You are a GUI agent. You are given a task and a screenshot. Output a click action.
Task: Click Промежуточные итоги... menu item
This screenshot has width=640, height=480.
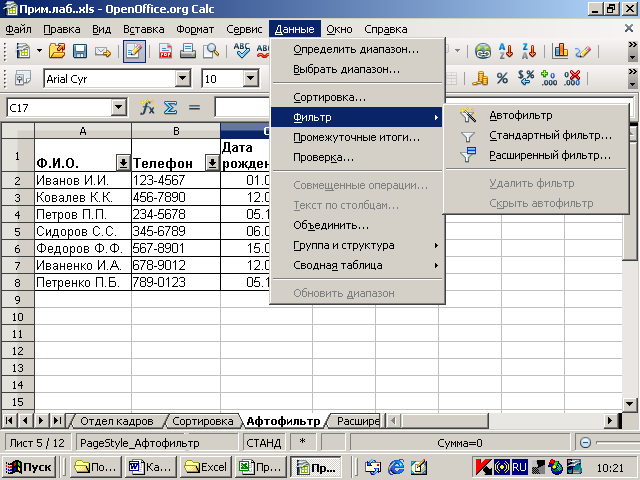coord(357,138)
